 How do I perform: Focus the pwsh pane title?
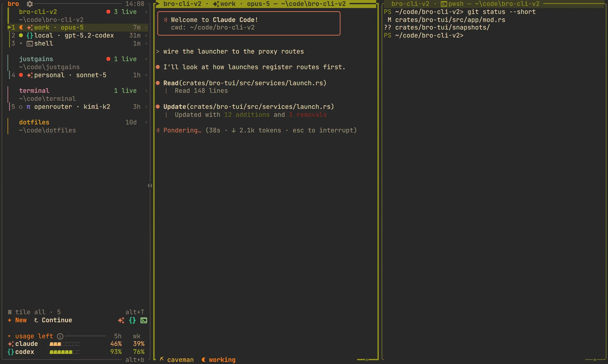(x=465, y=4)
